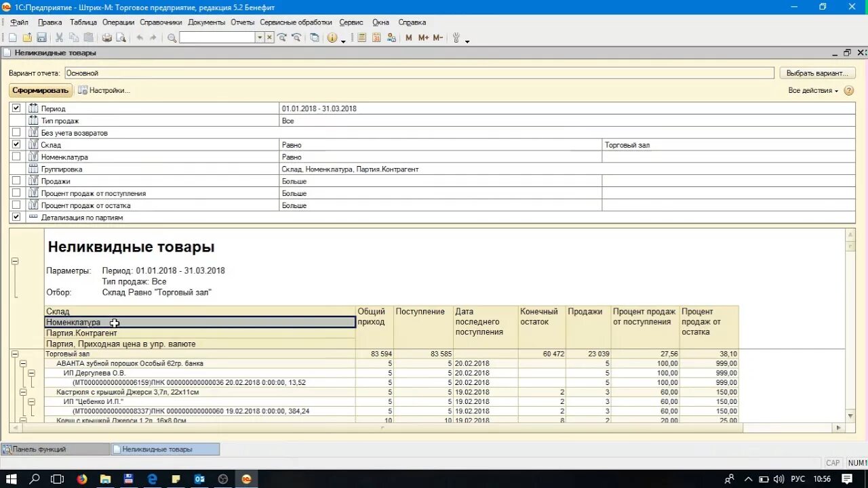Image resolution: width=868 pixels, height=488 pixels.
Task: Open the Все действия dropdown
Action: pyautogui.click(x=813, y=91)
